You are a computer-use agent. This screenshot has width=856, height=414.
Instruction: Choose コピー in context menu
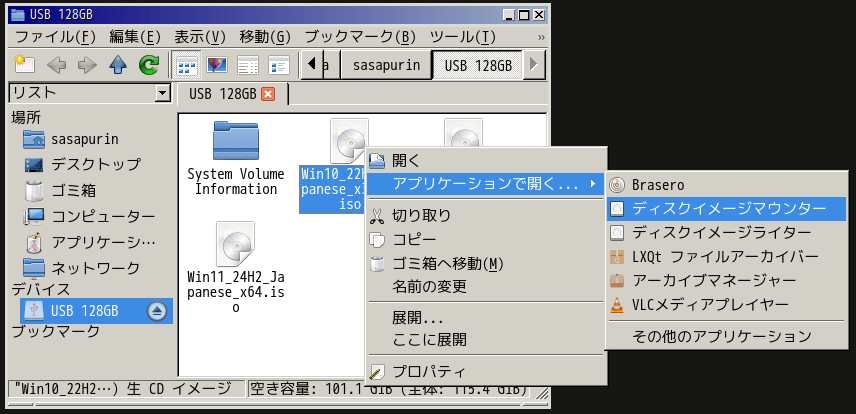486,240
